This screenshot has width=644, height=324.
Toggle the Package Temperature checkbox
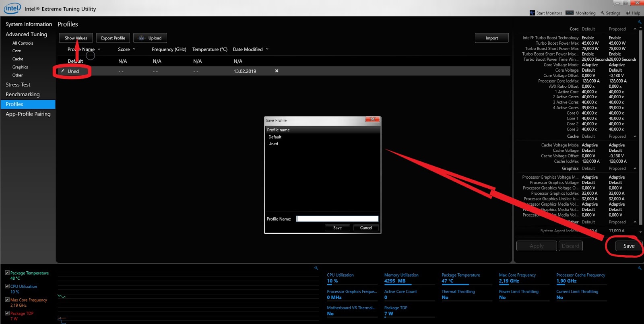tap(7, 272)
